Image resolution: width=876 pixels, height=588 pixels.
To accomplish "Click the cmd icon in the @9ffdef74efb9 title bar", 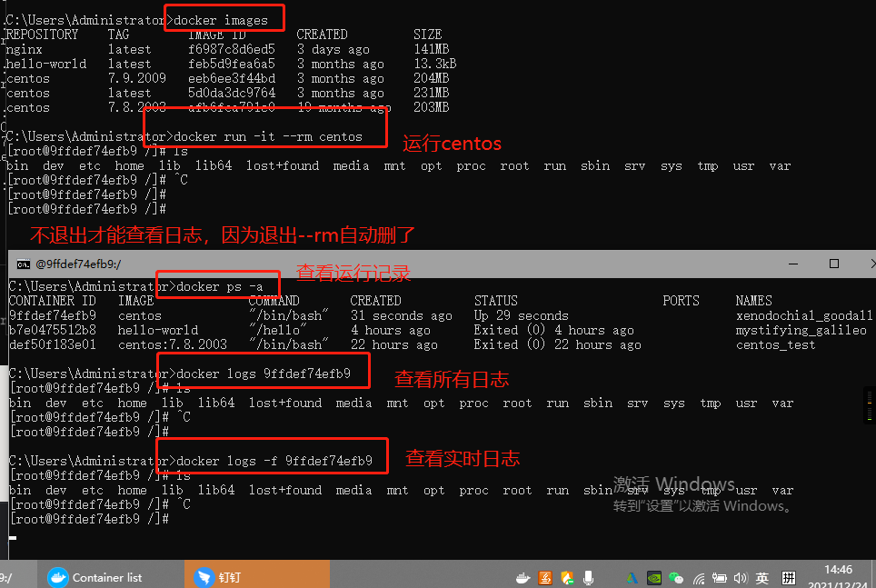I will [24, 264].
